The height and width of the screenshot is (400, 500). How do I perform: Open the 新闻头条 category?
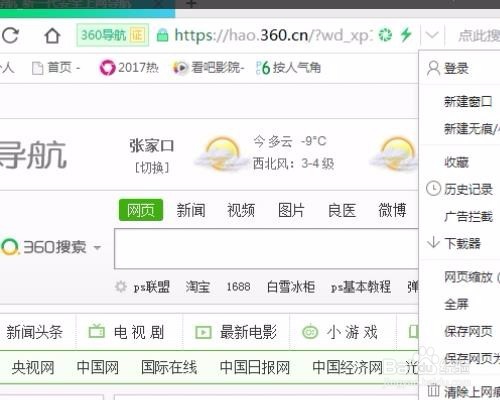tap(35, 332)
